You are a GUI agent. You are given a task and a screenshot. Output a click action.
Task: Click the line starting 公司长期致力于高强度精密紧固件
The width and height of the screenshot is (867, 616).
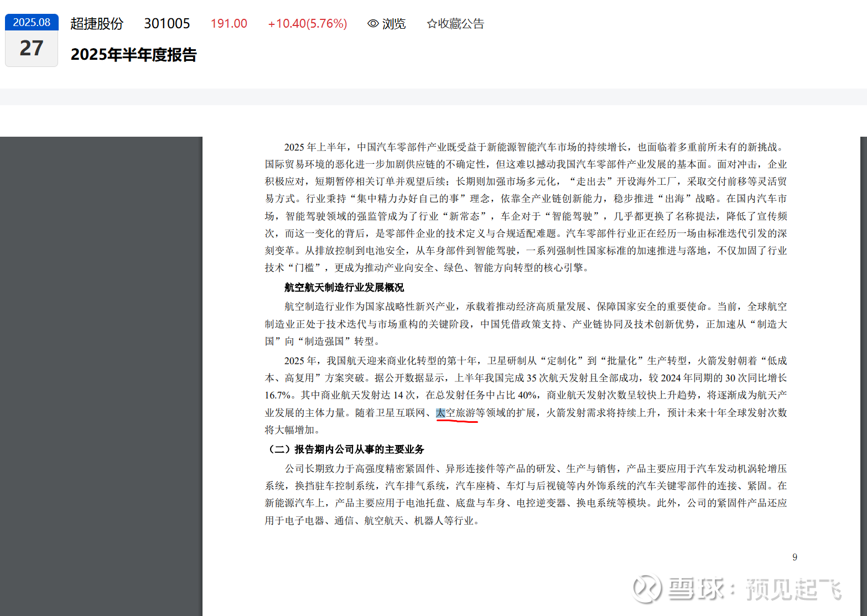click(x=536, y=469)
